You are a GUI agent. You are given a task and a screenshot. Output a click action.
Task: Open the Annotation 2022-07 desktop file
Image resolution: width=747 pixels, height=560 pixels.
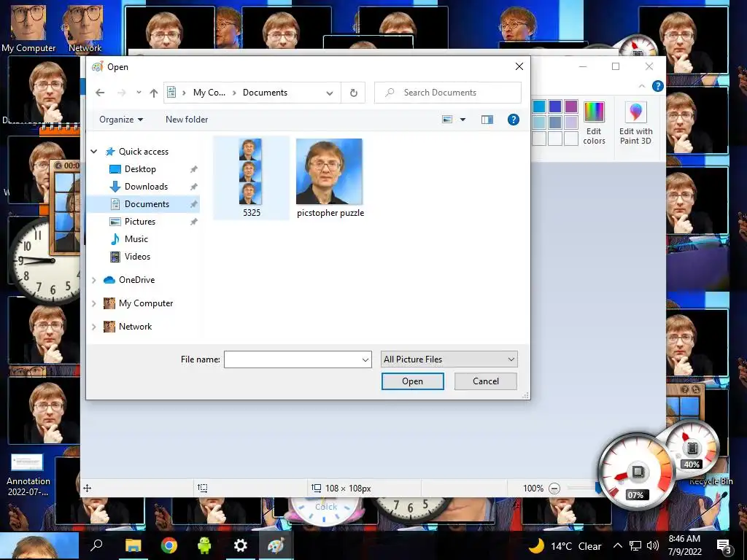pyautogui.click(x=28, y=475)
